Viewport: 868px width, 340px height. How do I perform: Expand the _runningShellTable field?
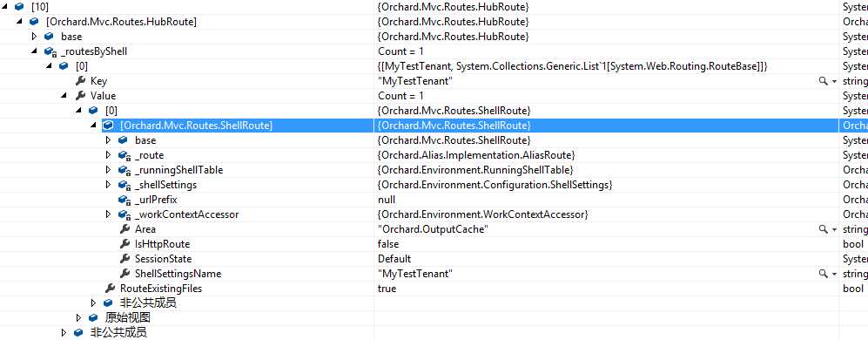109,170
